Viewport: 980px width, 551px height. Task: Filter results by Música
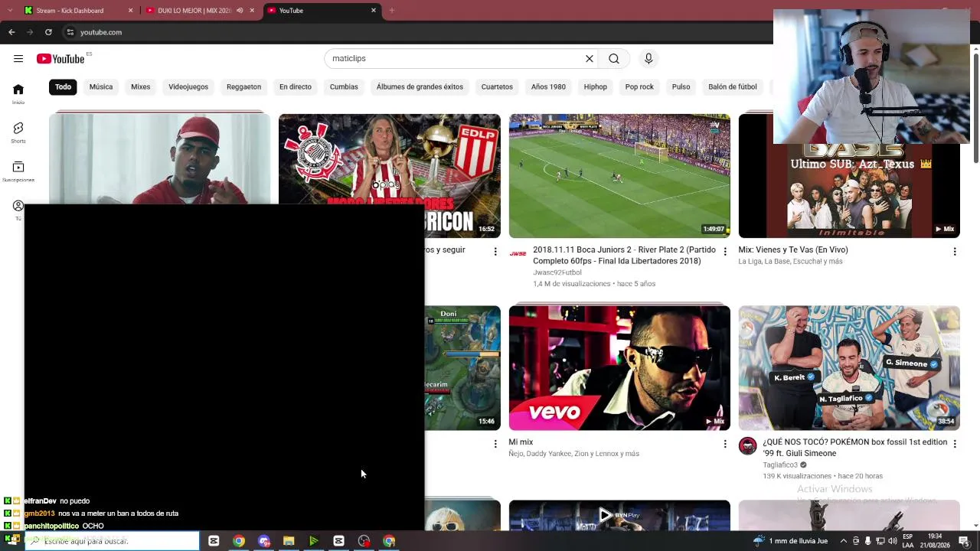[x=101, y=87]
